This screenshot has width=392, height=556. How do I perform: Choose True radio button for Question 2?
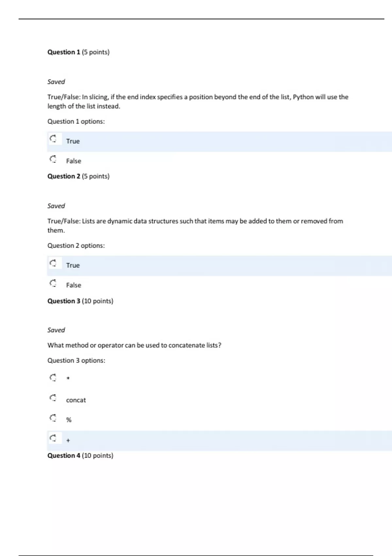point(53,263)
